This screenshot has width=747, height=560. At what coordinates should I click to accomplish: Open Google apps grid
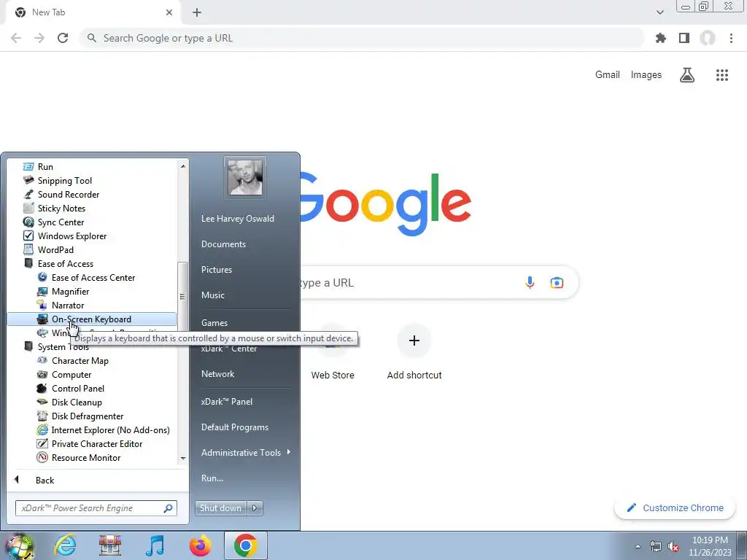(x=721, y=75)
